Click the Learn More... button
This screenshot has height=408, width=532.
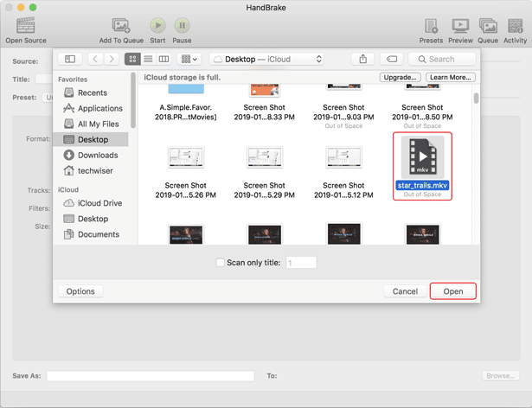[450, 77]
